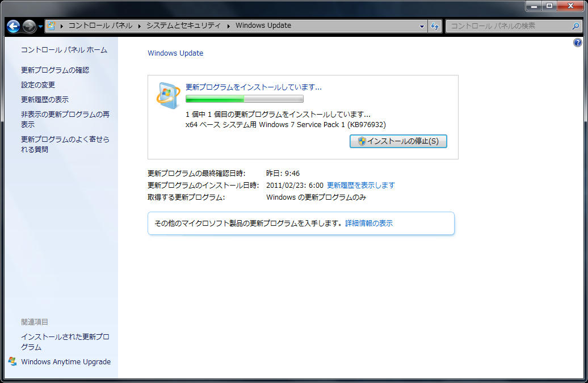Close the Windows Update window
Viewport: 588px width, 383px height.
pos(570,6)
